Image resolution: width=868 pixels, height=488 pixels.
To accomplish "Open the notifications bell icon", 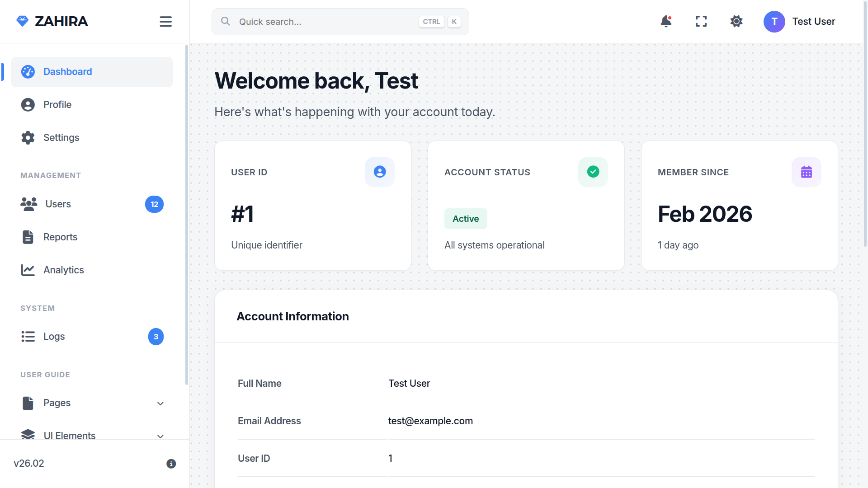I will [x=665, y=21].
